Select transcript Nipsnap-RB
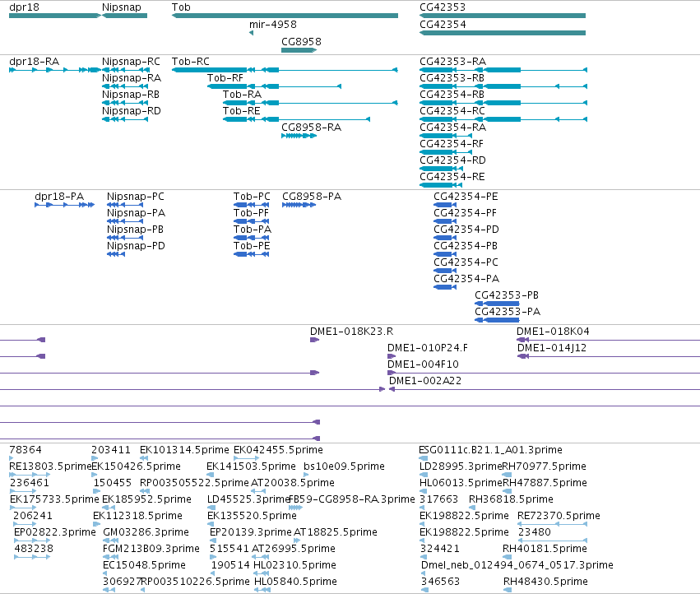The height and width of the screenshot is (594, 700). [125, 103]
